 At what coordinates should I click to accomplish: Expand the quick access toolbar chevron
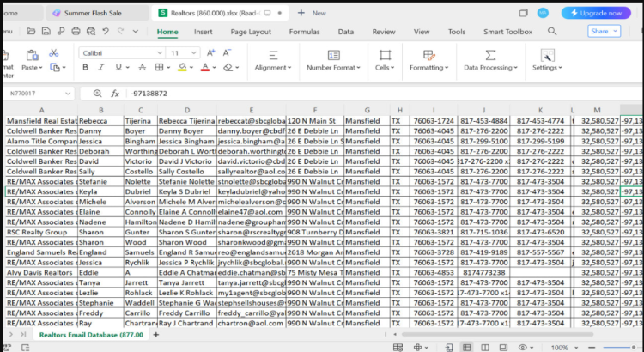(136, 31)
